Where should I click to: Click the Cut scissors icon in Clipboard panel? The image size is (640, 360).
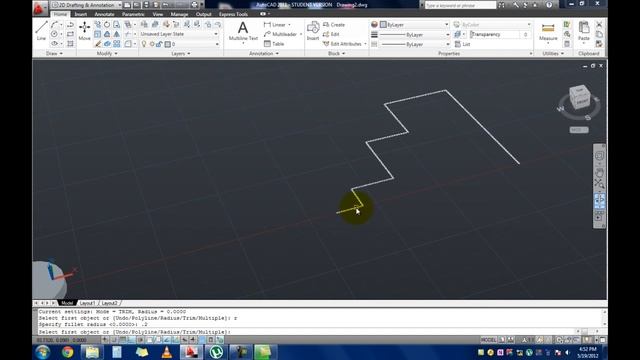click(x=599, y=25)
